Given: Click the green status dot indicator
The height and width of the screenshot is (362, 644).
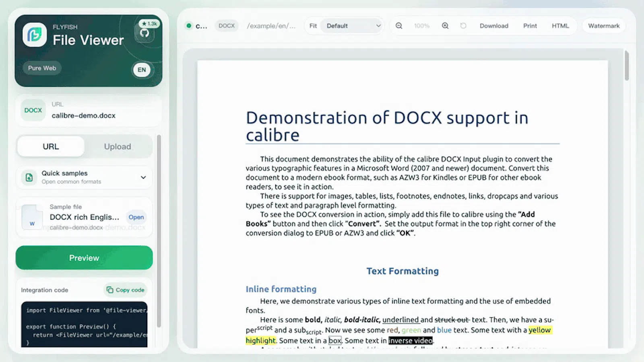Looking at the screenshot, I should (189, 26).
